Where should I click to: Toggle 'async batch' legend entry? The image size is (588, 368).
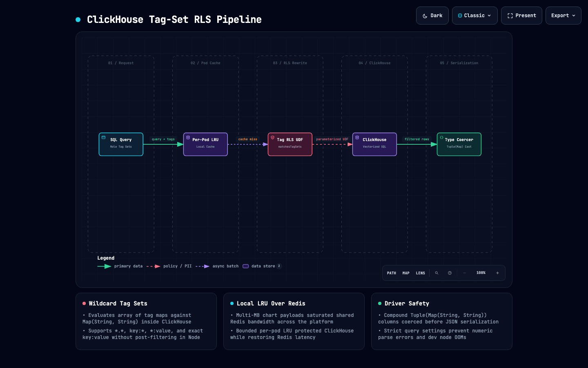click(217, 266)
